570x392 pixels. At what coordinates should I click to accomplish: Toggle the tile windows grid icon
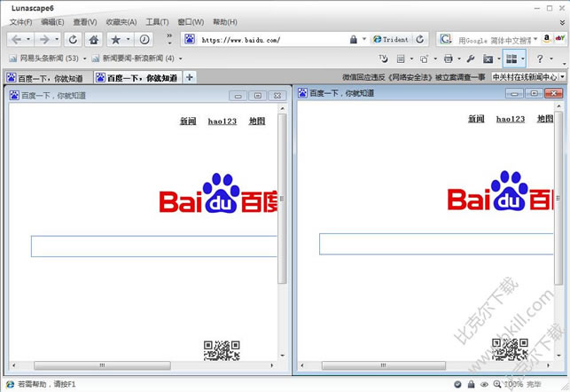tap(511, 59)
